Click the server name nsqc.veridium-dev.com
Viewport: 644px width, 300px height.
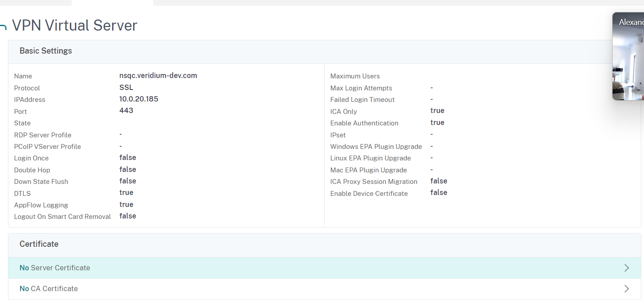tap(158, 75)
